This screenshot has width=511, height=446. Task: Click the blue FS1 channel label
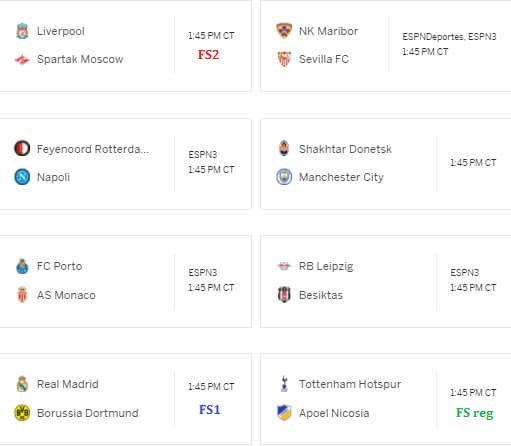[x=210, y=410]
